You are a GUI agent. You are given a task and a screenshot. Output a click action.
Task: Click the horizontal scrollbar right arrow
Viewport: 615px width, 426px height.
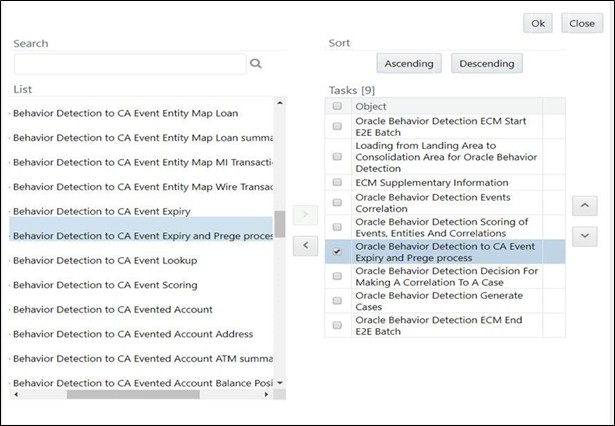click(267, 394)
